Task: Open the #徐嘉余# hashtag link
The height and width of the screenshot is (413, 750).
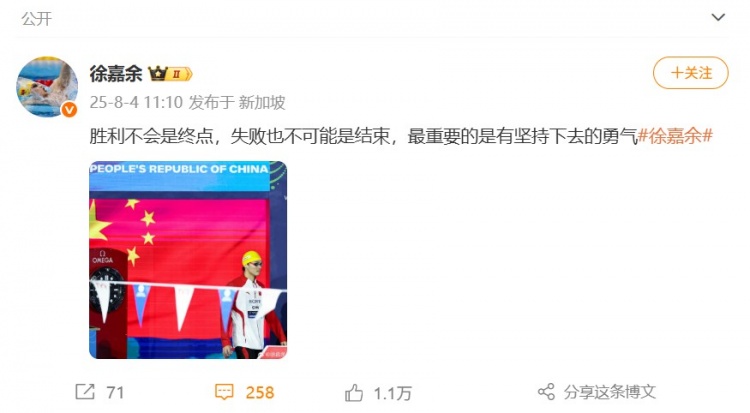Action: click(x=675, y=136)
